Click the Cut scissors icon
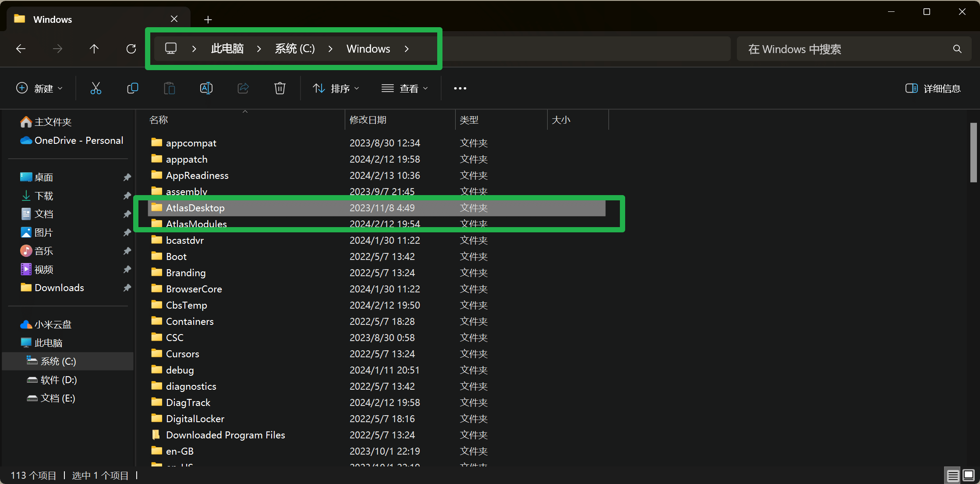The height and width of the screenshot is (484, 980). click(x=96, y=89)
